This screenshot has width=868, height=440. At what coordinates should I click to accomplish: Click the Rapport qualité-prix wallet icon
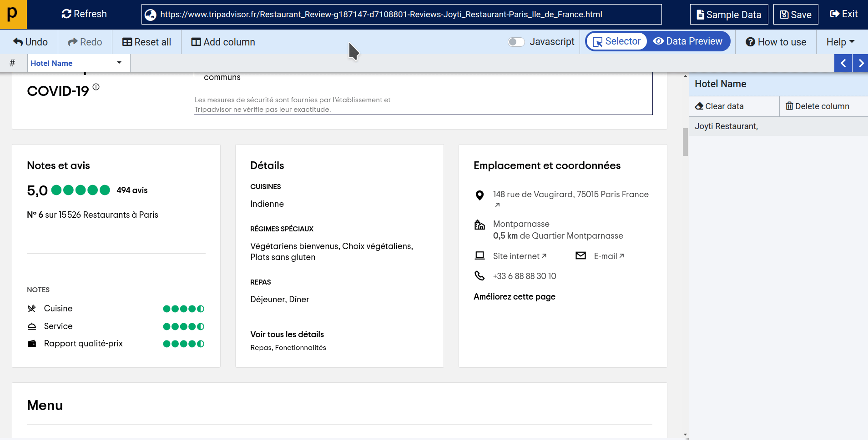tap(31, 344)
